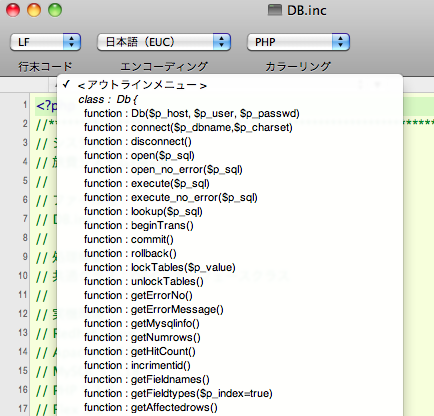Open the LF line ending dropdown
The width and height of the screenshot is (434, 416).
tap(45, 42)
